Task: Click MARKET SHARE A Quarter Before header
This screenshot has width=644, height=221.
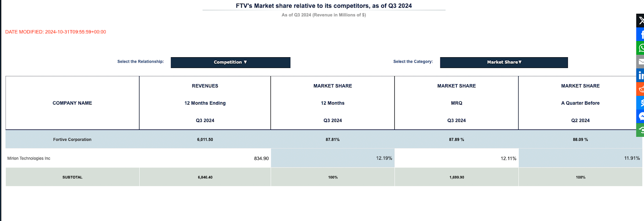Action: [580, 103]
